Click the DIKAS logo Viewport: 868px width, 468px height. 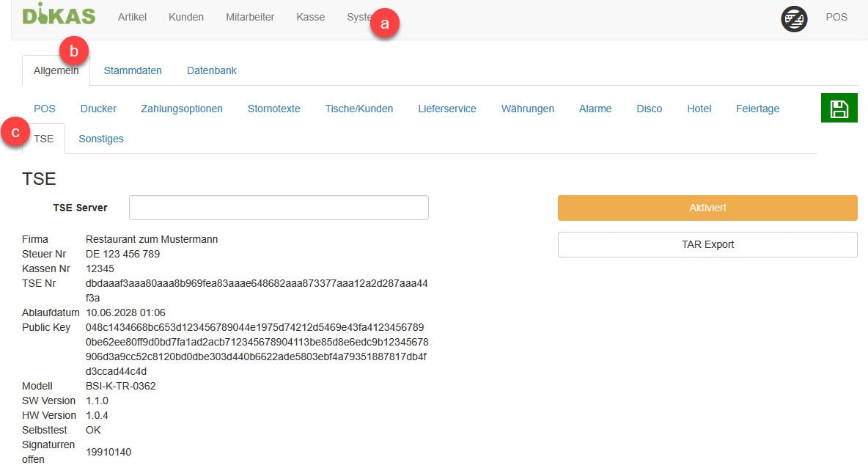(59, 15)
